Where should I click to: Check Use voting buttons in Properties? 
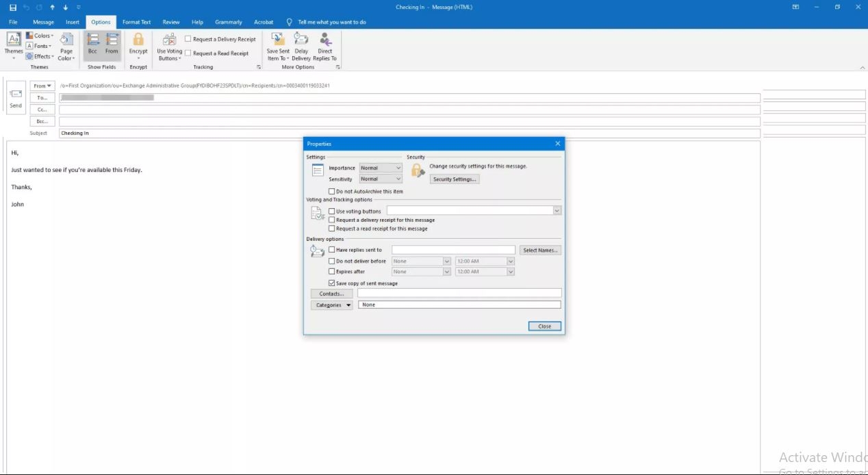coord(332,211)
